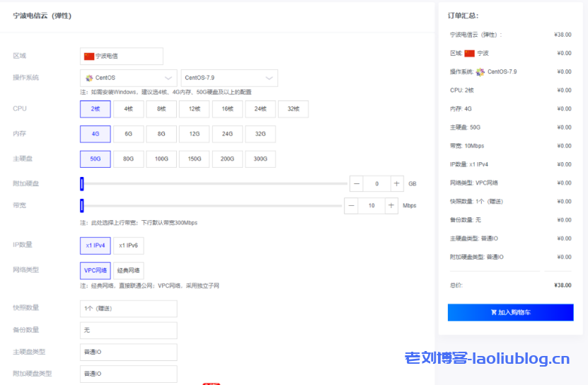Decrease bandwidth with the minus icon

coord(352,205)
